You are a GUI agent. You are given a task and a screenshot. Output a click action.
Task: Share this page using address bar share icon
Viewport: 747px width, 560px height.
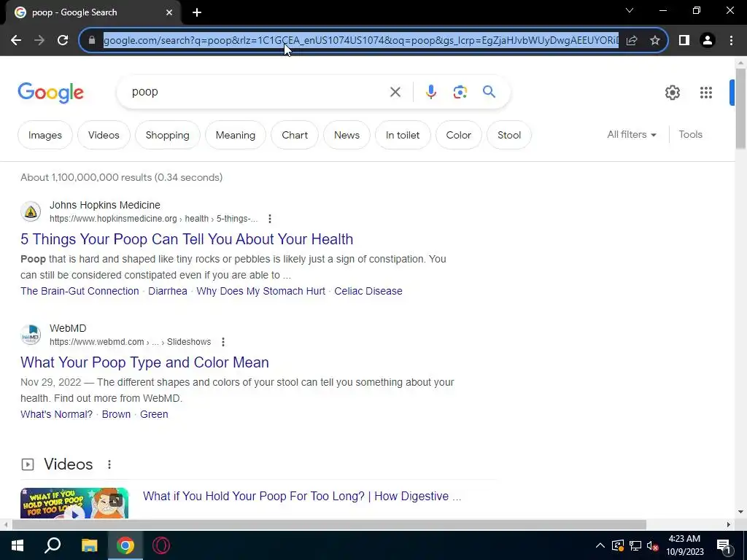(632, 41)
